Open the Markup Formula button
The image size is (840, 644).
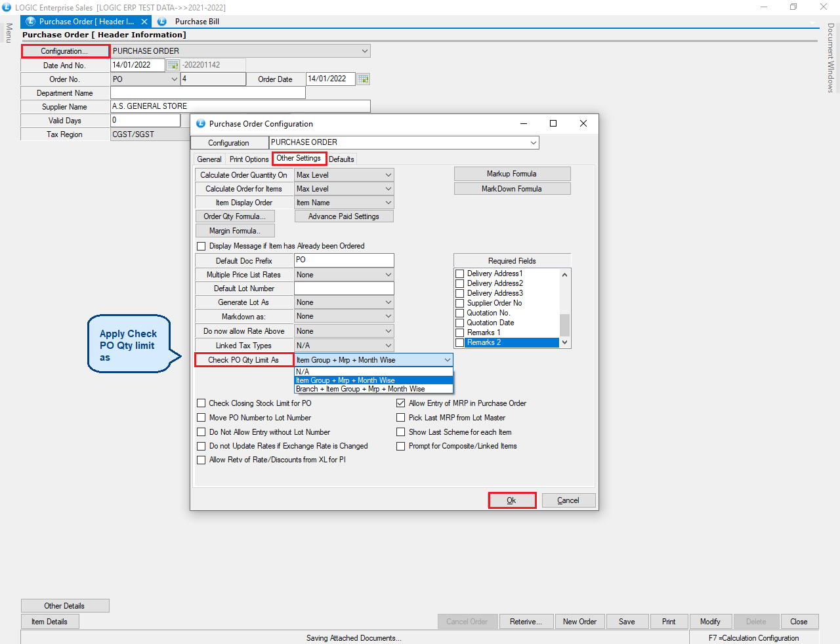tap(511, 174)
